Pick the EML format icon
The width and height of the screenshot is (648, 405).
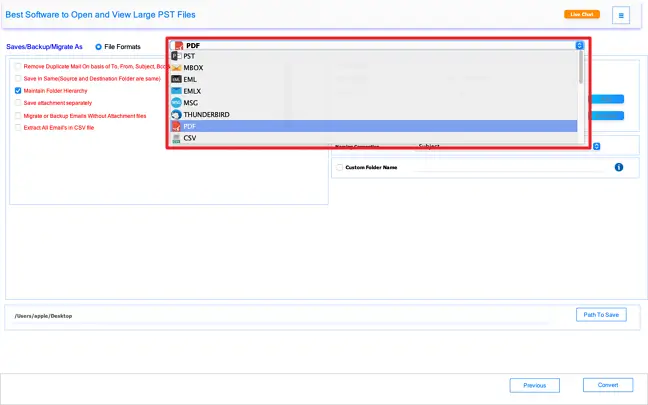tap(176, 79)
